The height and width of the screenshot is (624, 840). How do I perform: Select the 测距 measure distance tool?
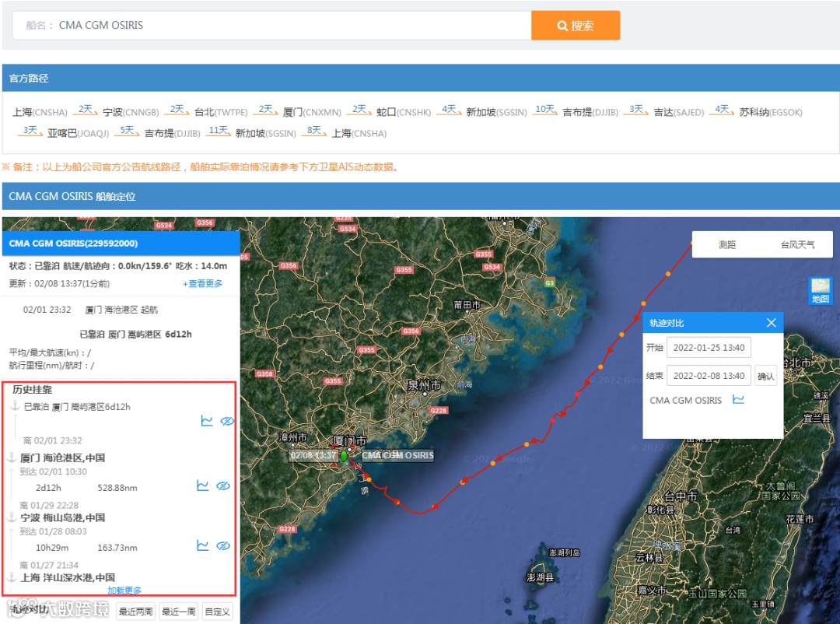pyautogui.click(x=727, y=244)
